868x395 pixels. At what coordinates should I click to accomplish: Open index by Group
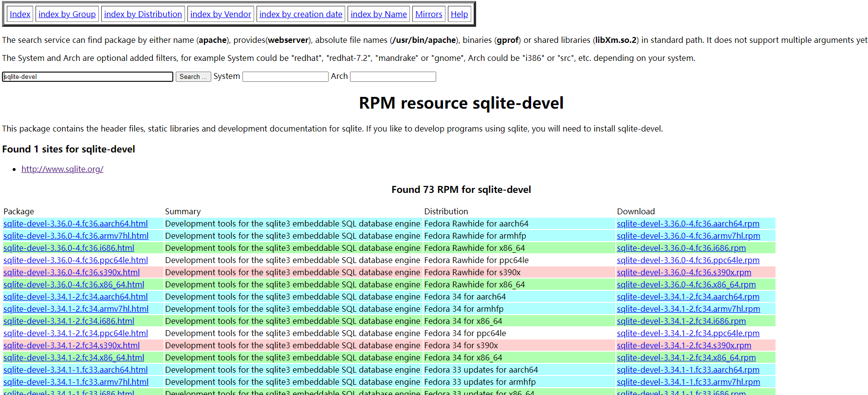tap(67, 14)
